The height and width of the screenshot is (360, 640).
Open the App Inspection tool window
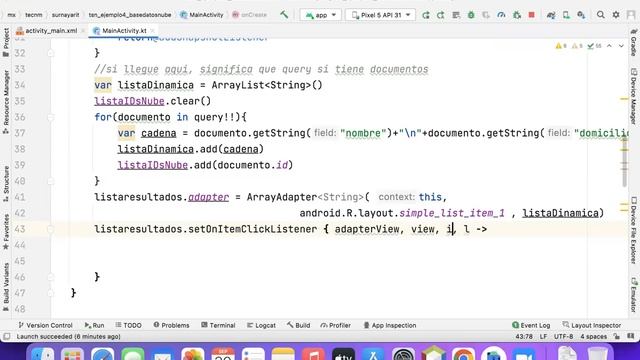tap(390, 325)
